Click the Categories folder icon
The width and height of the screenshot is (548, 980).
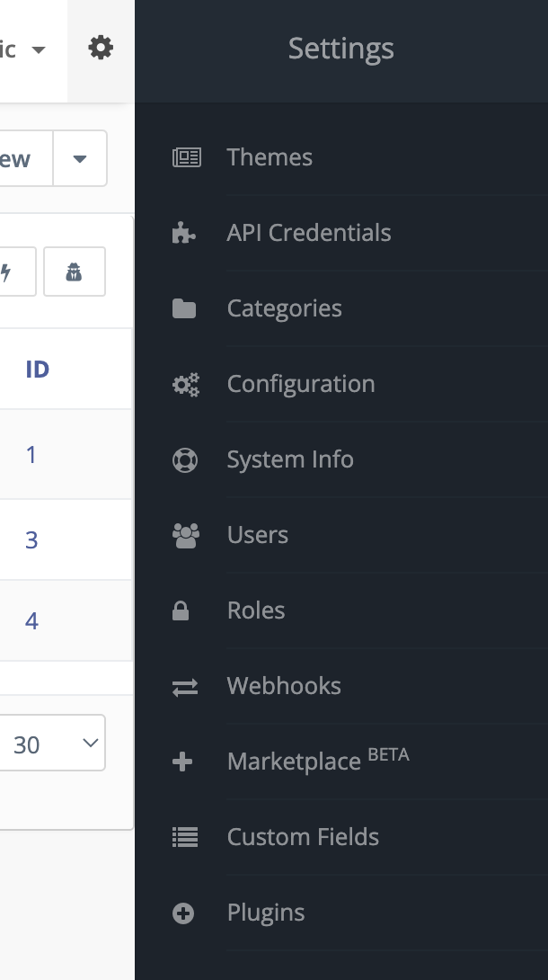[184, 308]
